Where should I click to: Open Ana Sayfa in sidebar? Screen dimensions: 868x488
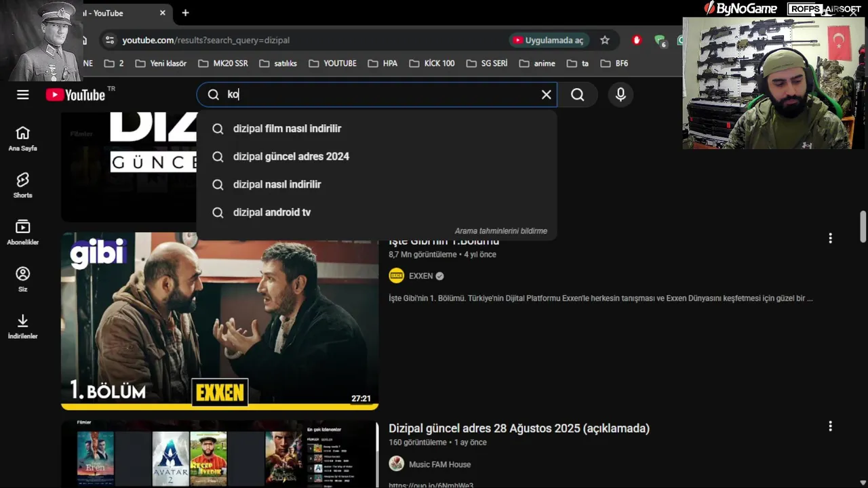(23, 138)
